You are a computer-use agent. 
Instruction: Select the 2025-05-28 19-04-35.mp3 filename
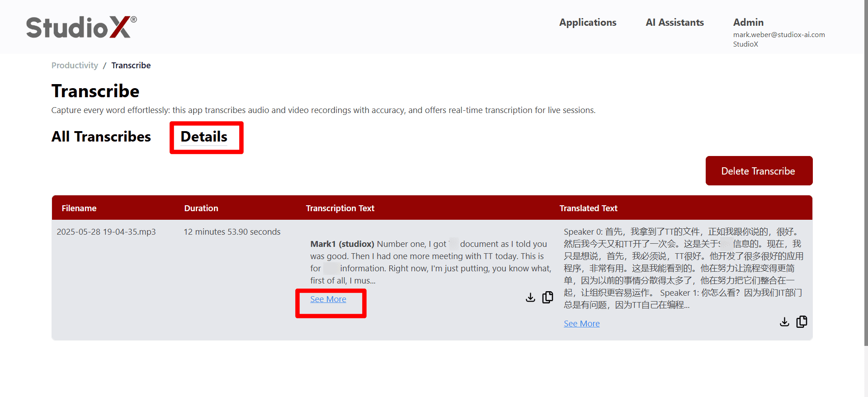point(106,232)
